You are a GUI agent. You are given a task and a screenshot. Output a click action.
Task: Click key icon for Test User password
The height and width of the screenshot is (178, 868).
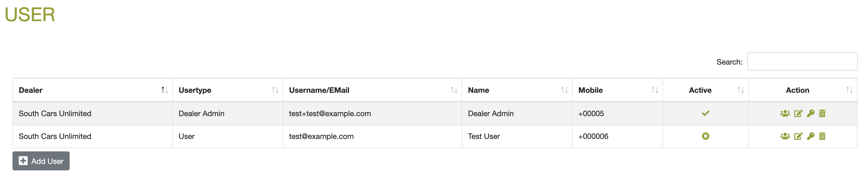tap(811, 136)
